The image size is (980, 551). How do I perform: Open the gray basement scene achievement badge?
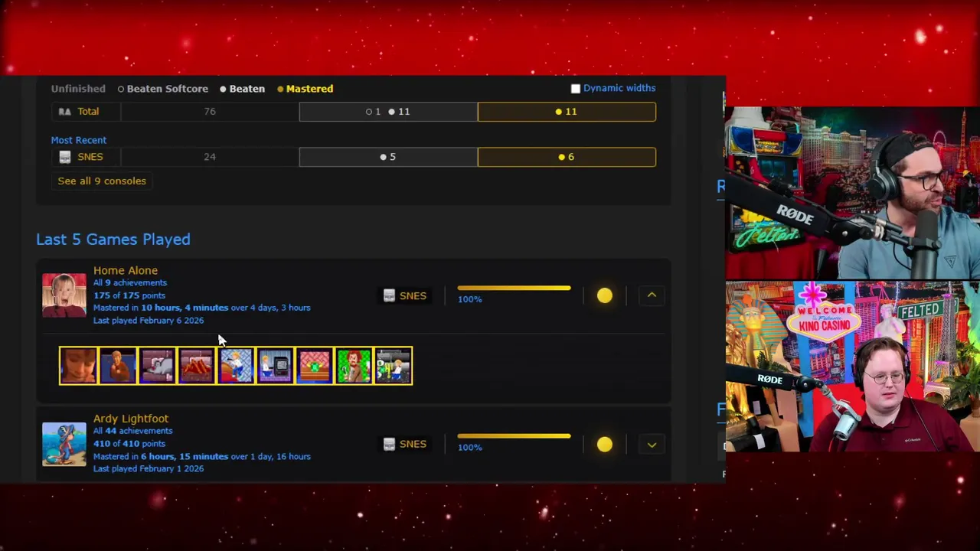(x=394, y=366)
